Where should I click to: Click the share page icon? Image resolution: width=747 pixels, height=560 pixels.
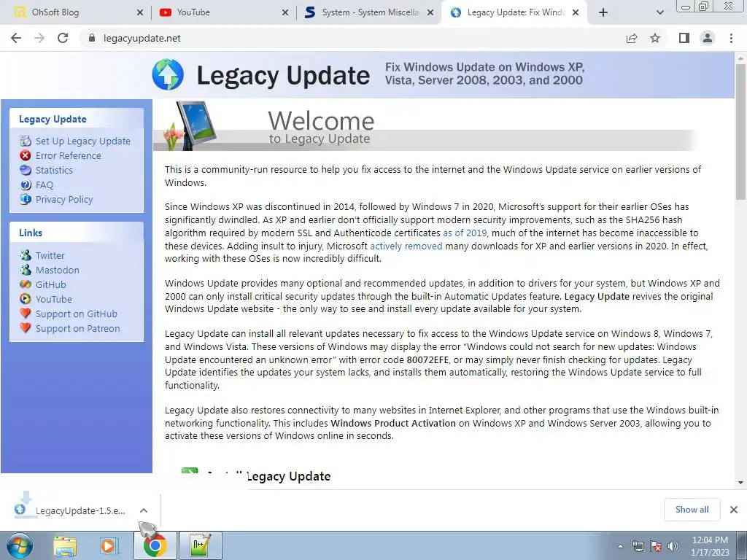tap(632, 38)
